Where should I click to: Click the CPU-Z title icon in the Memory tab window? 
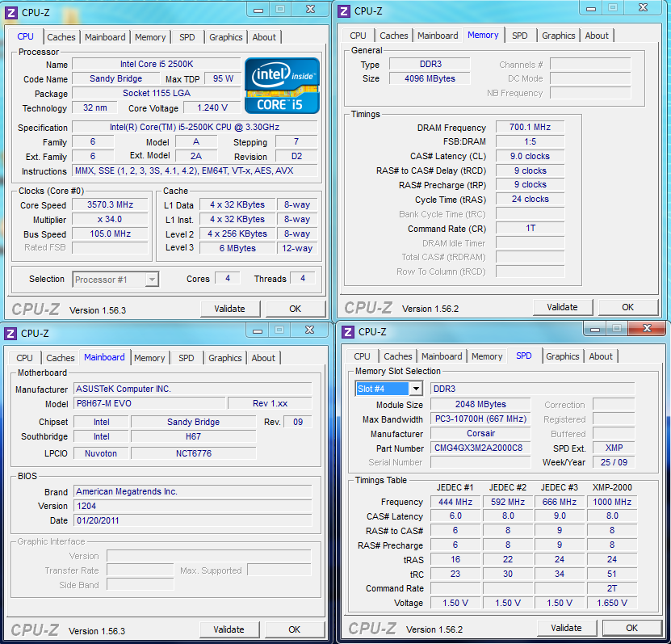[x=344, y=11]
